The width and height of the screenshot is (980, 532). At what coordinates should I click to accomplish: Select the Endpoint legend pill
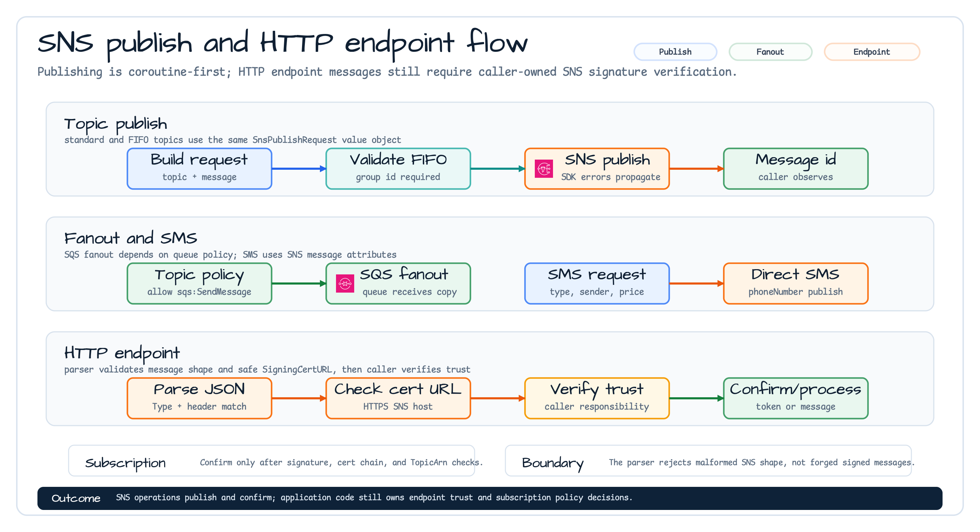point(871,52)
